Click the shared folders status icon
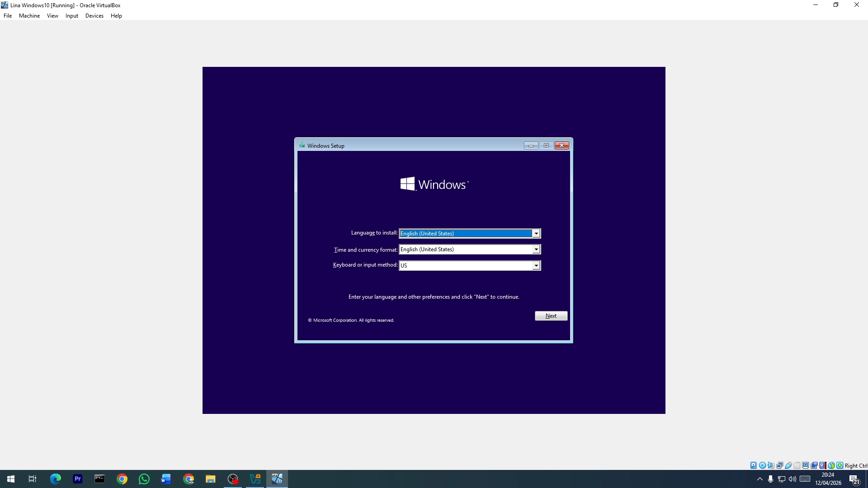868x488 pixels. point(797,465)
